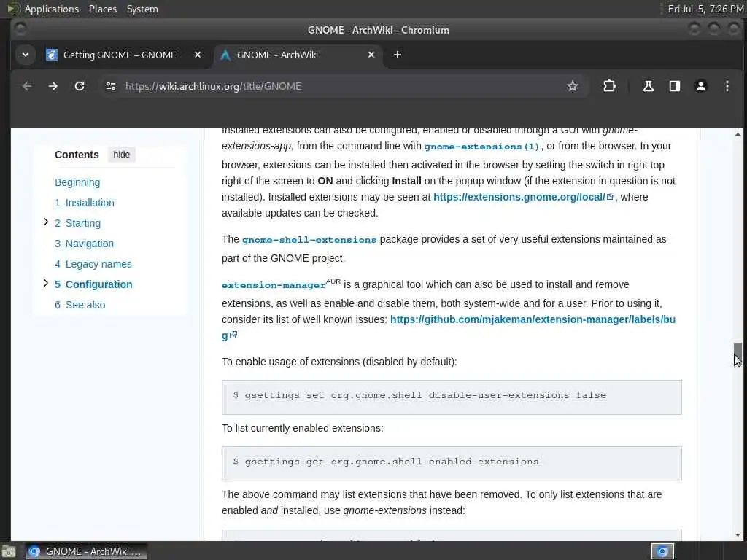Open the System menu
The image size is (747, 560).
click(x=142, y=9)
